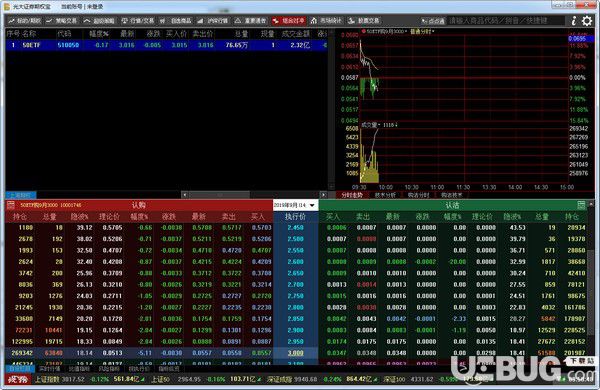Image resolution: width=600 pixels, height=390 pixels.
Task: Focus the product code search field
Action: (x=505, y=21)
